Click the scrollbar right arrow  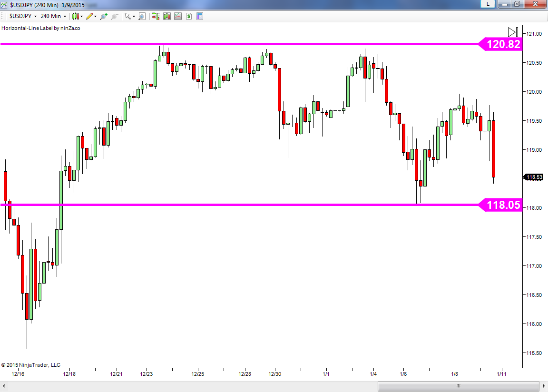(x=544, y=386)
